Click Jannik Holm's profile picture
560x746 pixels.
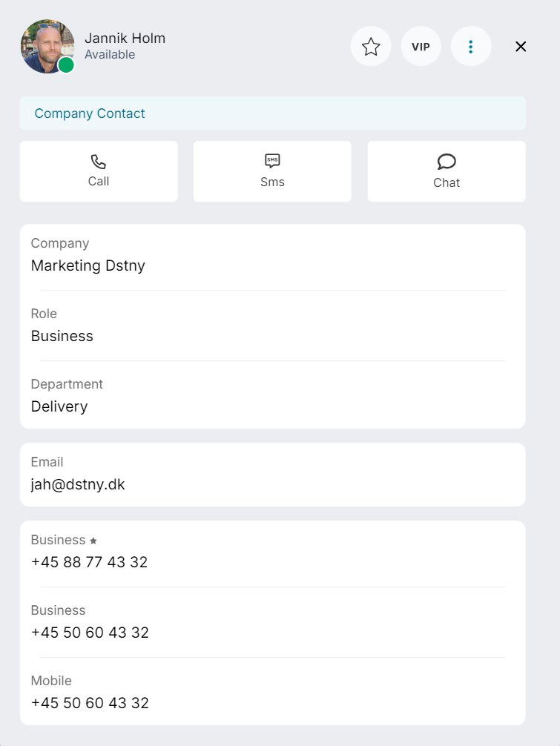pos(47,46)
